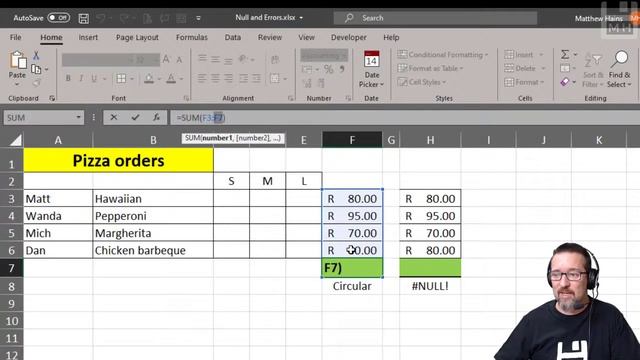Viewport: 640px width, 360px height.
Task: Switch to the Formulas tab
Action: (192, 37)
